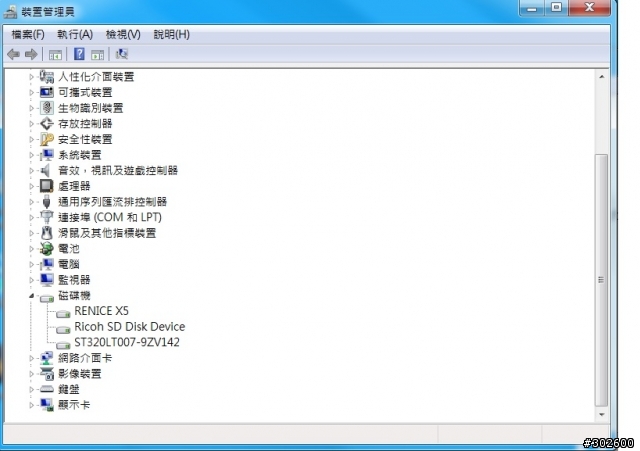Expand the 可攜式裝置 tree node

[31, 92]
